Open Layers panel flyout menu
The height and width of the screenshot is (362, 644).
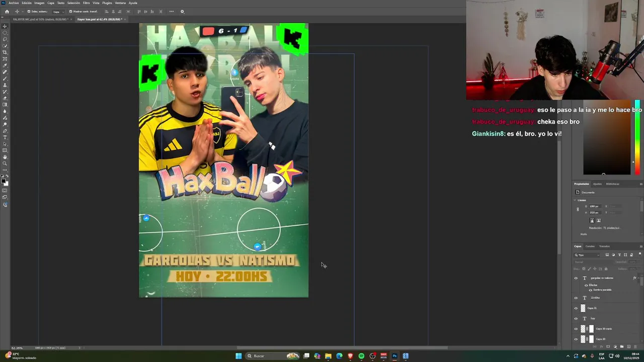click(641, 246)
